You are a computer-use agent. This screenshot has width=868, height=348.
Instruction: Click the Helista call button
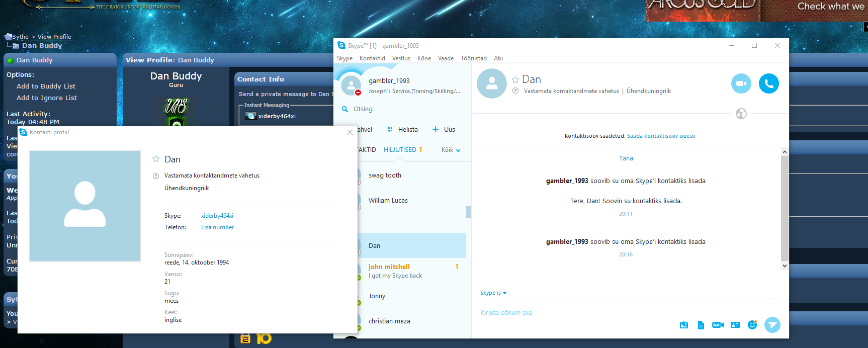[408, 130]
